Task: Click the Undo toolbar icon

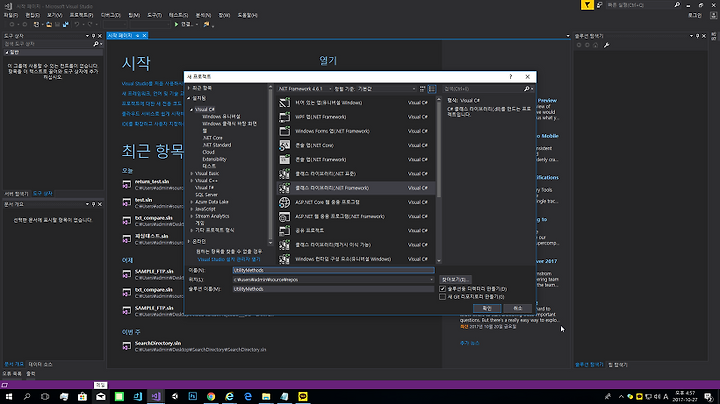Action: coord(77,24)
